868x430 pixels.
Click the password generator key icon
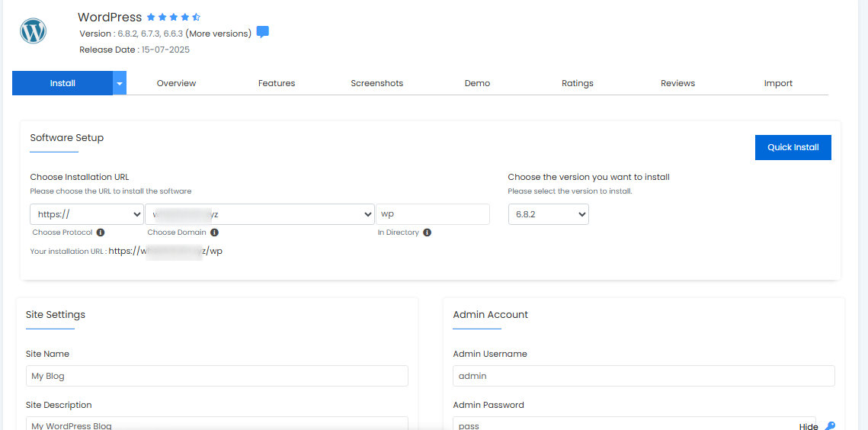pyautogui.click(x=830, y=426)
